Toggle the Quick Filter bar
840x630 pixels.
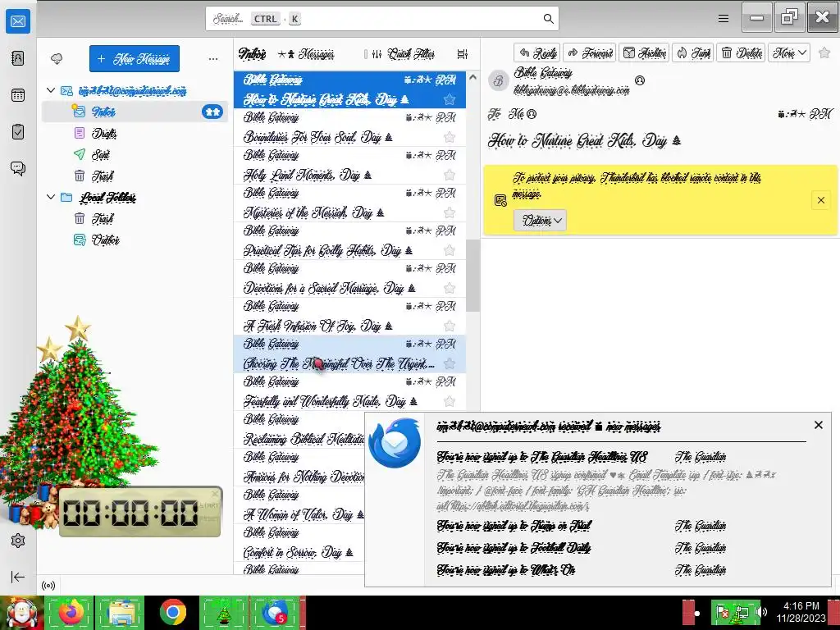pyautogui.click(x=404, y=54)
